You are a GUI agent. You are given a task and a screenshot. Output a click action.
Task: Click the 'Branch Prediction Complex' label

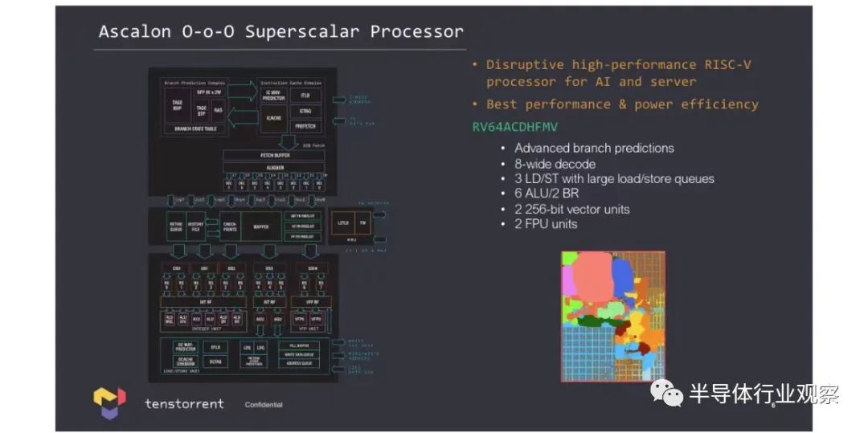(x=194, y=83)
